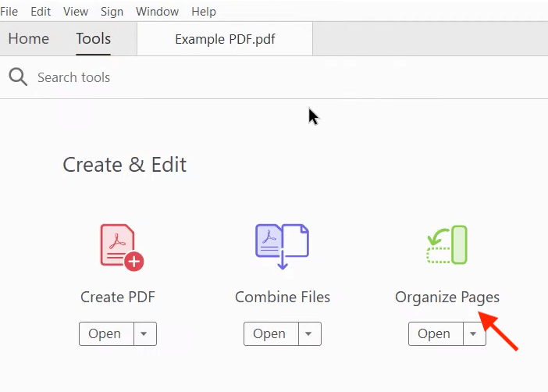Switch to the Home tab
The width and height of the screenshot is (548, 392).
[29, 39]
